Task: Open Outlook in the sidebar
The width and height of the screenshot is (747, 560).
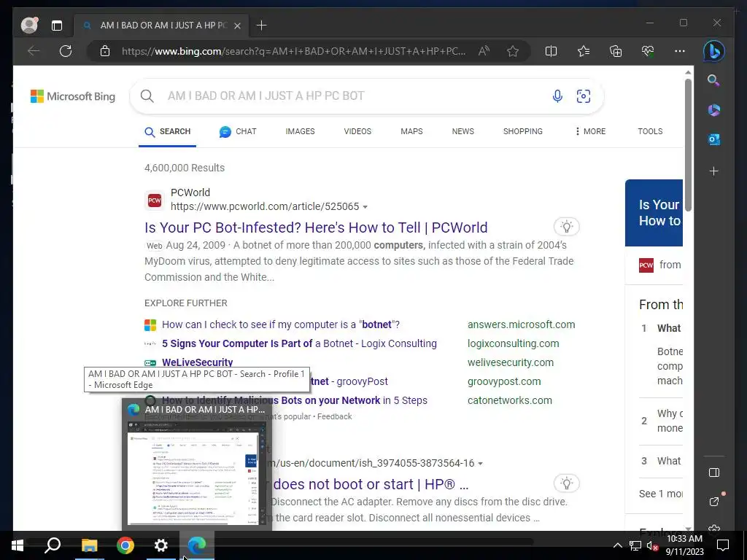Action: (x=713, y=139)
